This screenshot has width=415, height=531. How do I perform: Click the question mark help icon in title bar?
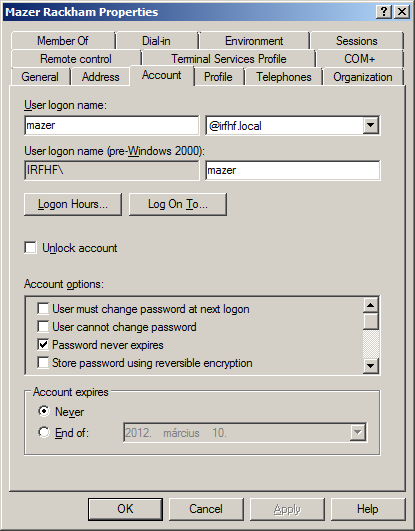(x=384, y=12)
